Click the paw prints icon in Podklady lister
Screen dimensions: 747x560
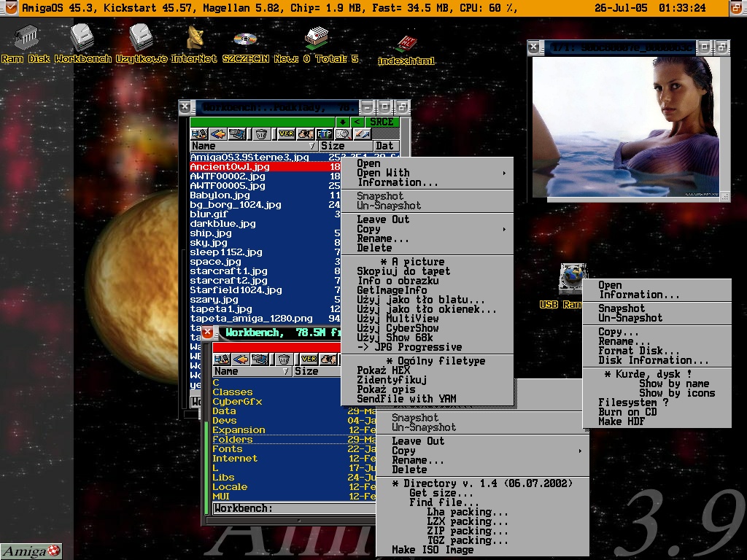[306, 134]
